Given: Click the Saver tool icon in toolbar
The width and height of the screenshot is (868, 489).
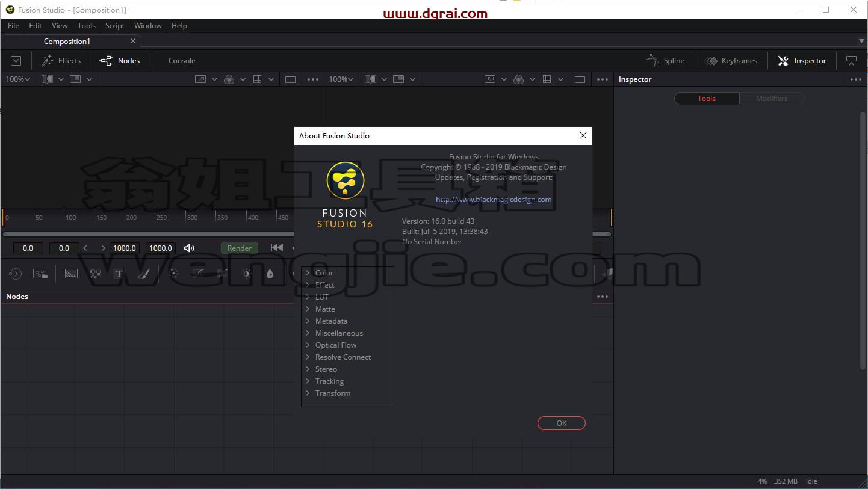Looking at the screenshot, I should (x=40, y=274).
